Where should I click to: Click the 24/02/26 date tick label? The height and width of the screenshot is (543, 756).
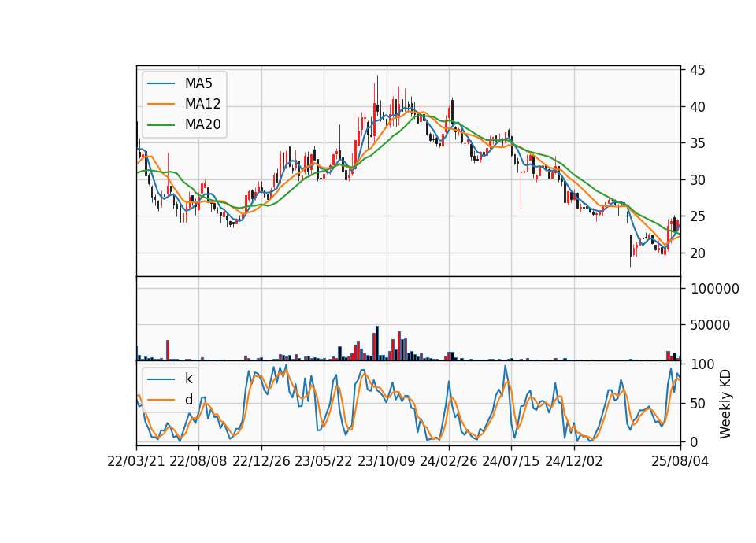pos(448,461)
